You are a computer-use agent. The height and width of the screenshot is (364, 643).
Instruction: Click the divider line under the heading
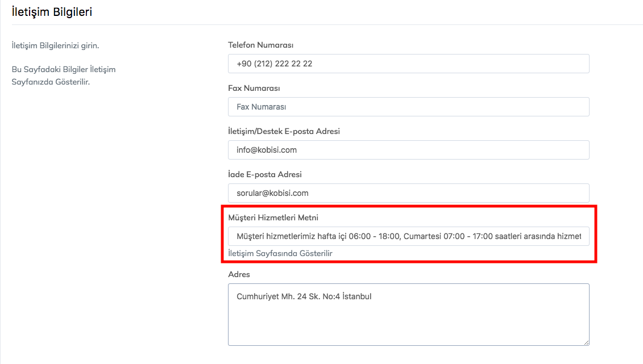[327, 24]
